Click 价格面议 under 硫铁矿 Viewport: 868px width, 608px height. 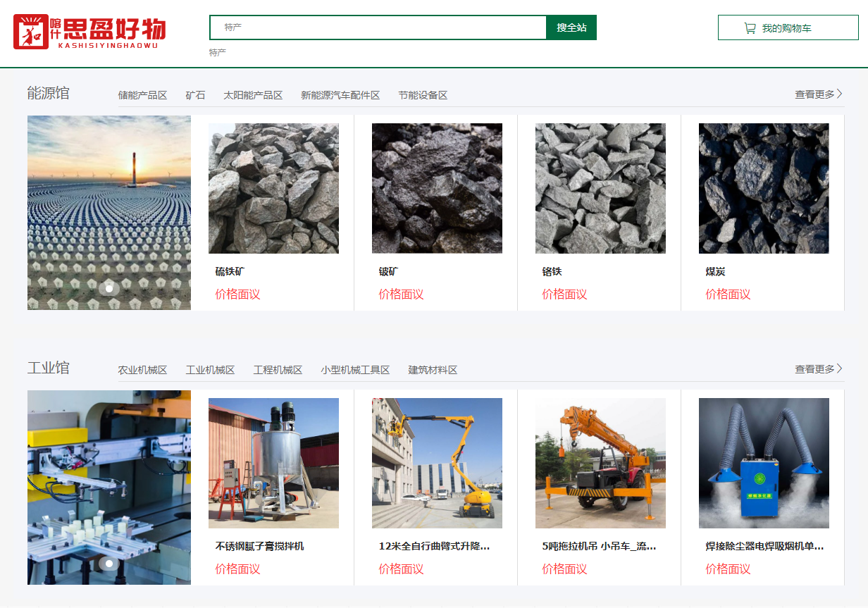[237, 294]
